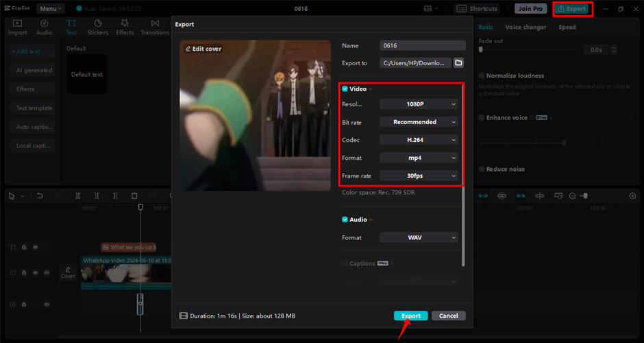Click the zoom out magnifier in timeline
The width and height of the screenshot is (644, 343).
[572, 196]
